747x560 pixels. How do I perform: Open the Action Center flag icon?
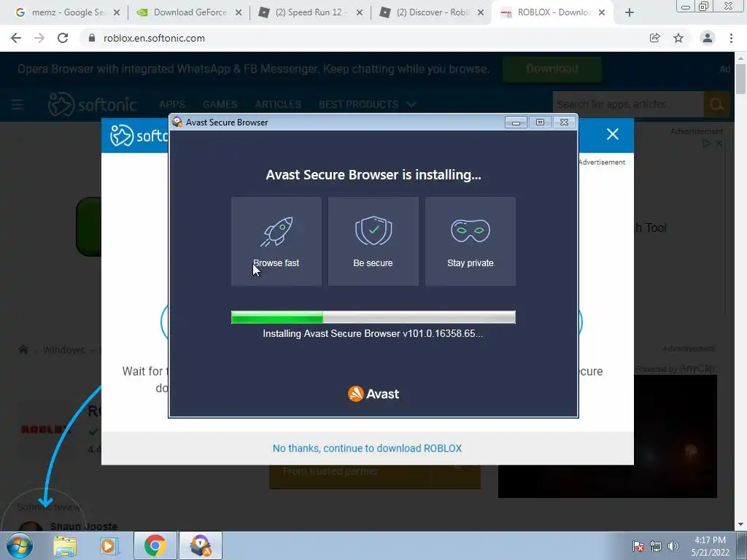(x=638, y=546)
